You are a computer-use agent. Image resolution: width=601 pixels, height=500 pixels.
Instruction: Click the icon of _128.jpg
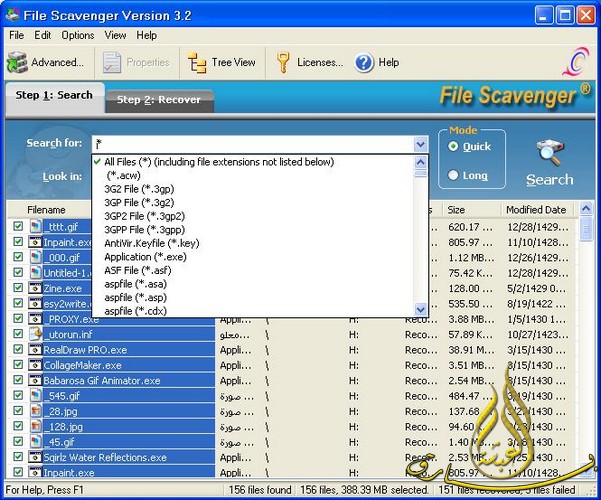click(36, 426)
